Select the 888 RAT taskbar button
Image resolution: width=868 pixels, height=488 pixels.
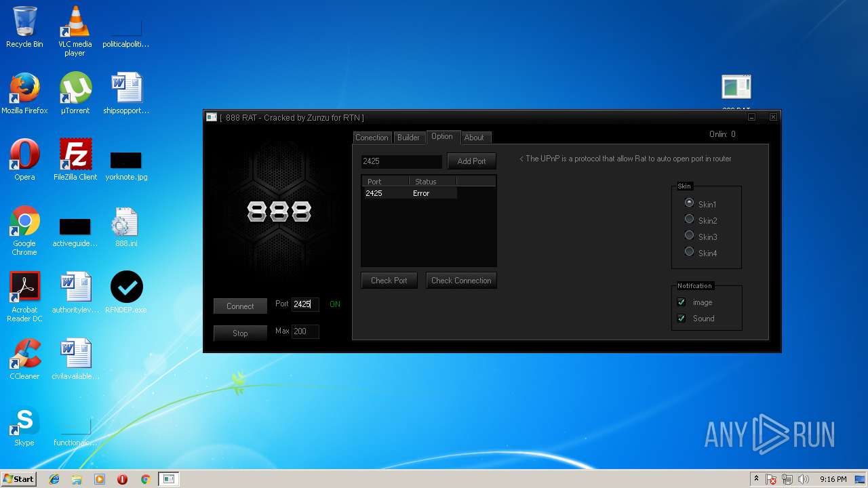coord(169,479)
